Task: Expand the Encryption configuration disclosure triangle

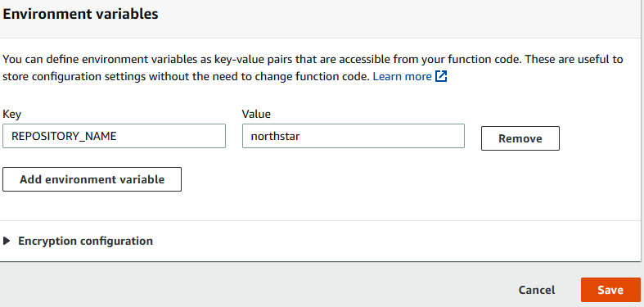Action: 7,241
